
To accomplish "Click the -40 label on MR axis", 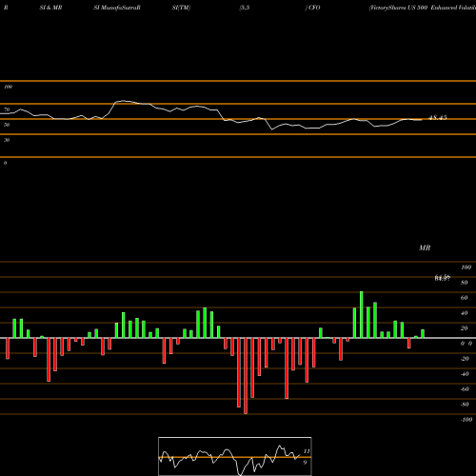I will click(465, 374).
